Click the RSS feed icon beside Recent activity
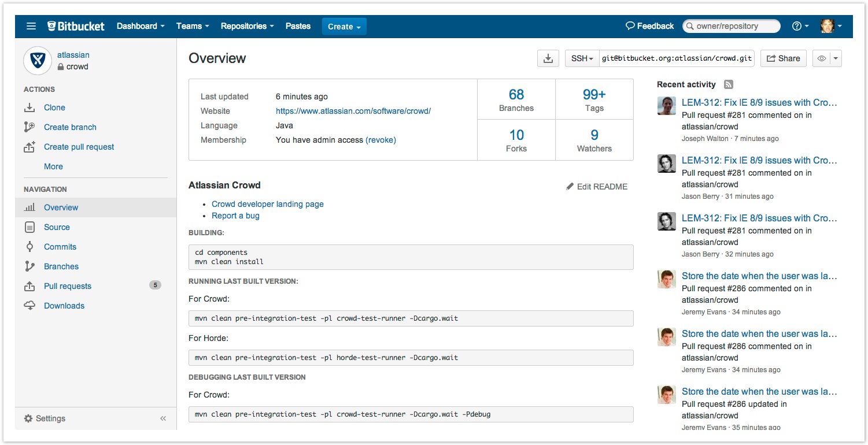 (729, 84)
